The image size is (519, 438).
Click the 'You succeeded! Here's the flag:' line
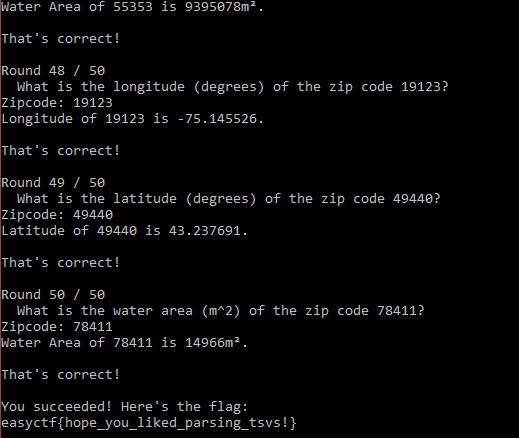[x=125, y=407]
